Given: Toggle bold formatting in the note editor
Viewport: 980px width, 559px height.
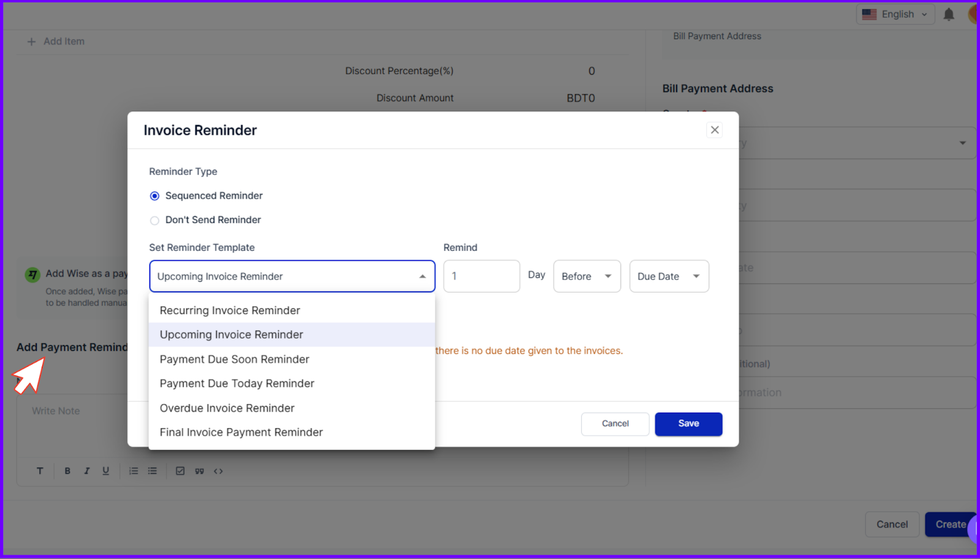Looking at the screenshot, I should tap(67, 471).
